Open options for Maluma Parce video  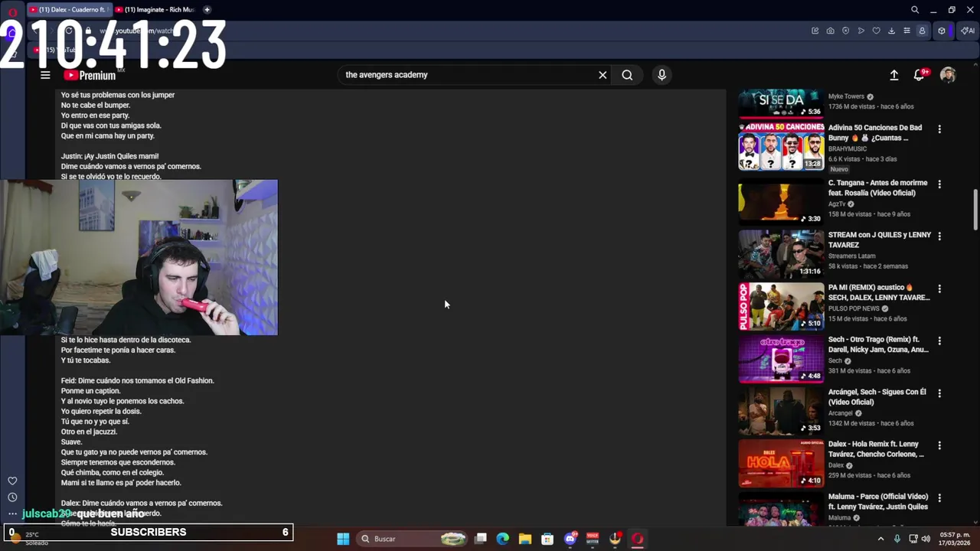939,498
